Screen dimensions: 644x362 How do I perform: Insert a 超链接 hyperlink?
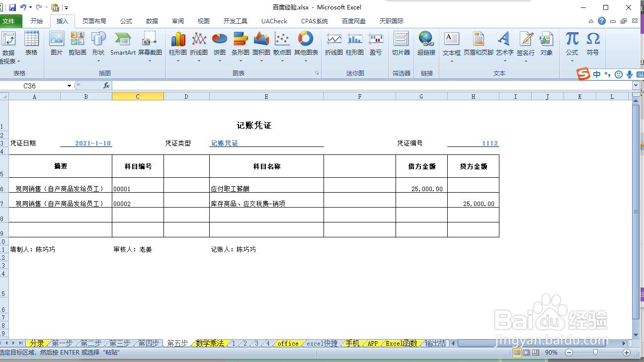coord(426,45)
